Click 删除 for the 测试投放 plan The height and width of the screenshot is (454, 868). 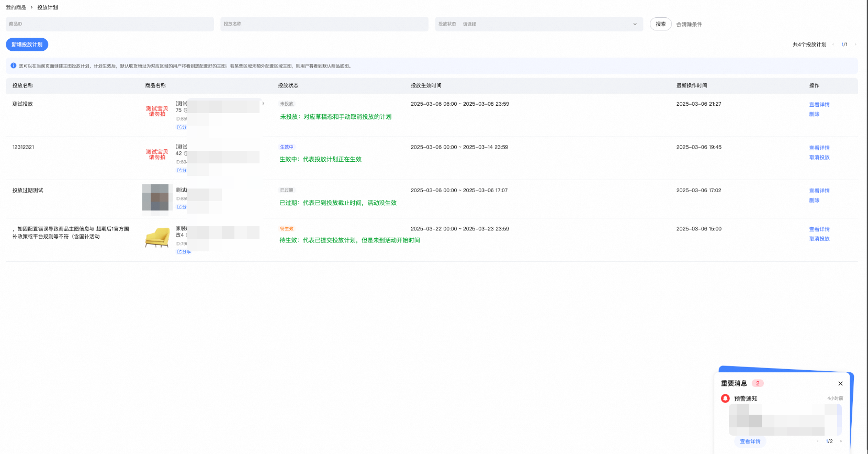coord(814,114)
